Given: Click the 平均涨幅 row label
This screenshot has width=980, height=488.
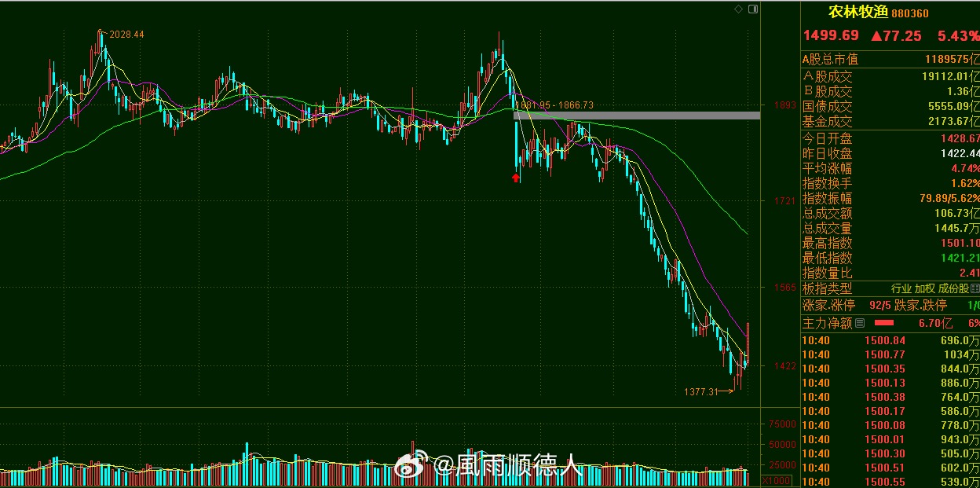Looking at the screenshot, I should 827,168.
